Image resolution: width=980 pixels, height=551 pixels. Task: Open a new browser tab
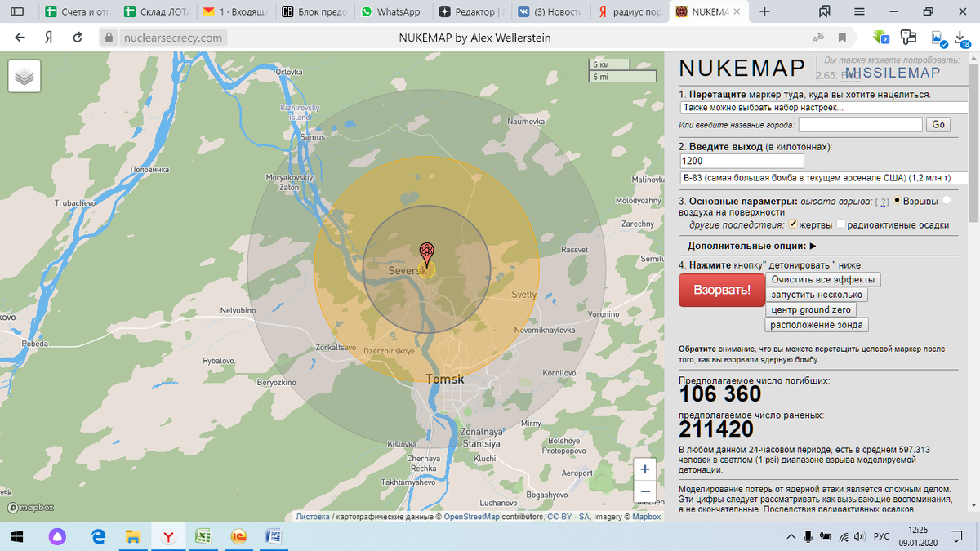tap(764, 11)
